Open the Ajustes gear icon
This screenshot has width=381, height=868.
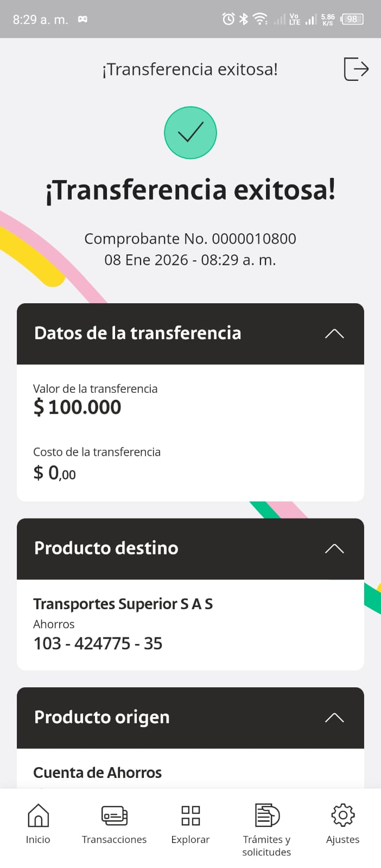(x=342, y=815)
